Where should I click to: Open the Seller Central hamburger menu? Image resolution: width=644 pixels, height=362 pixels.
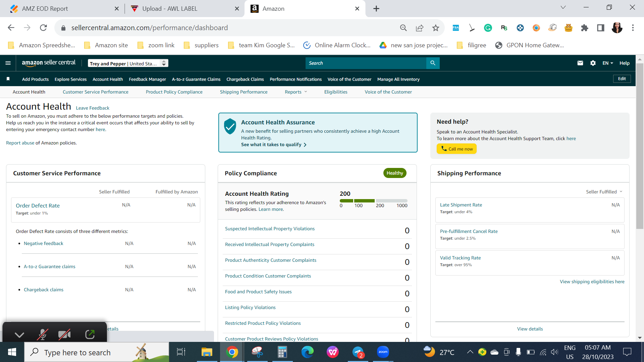(x=8, y=63)
